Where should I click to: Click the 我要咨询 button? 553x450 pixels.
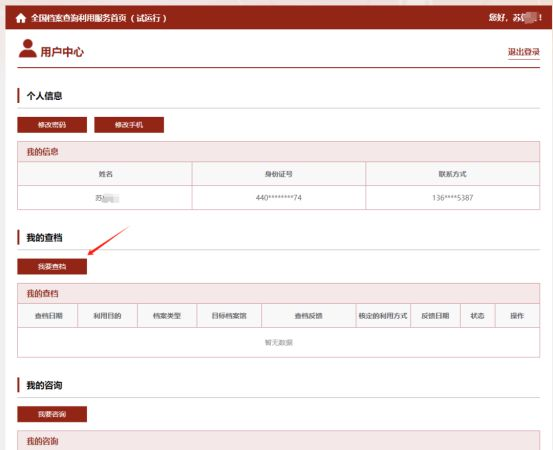pyautogui.click(x=52, y=414)
